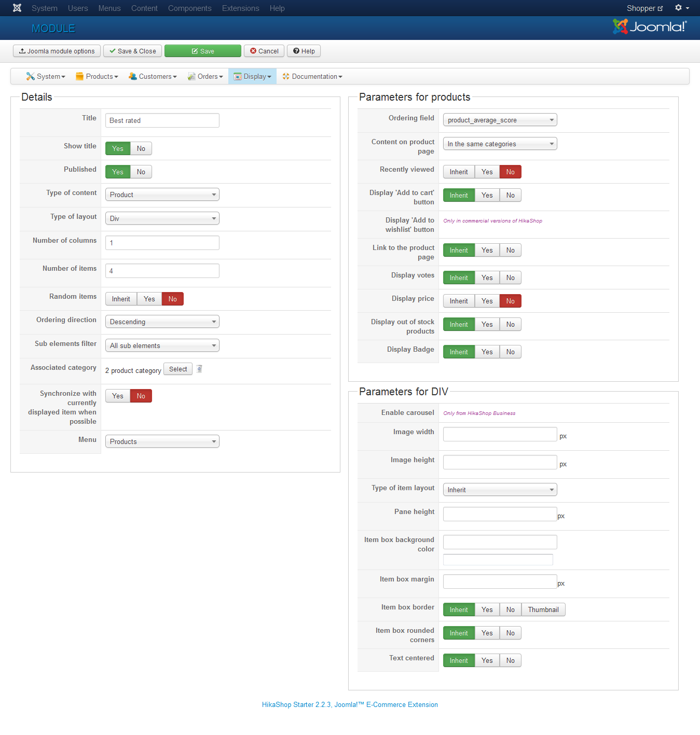The width and height of the screenshot is (700, 735).
Task: Click the Item box margin field
Action: click(x=500, y=581)
